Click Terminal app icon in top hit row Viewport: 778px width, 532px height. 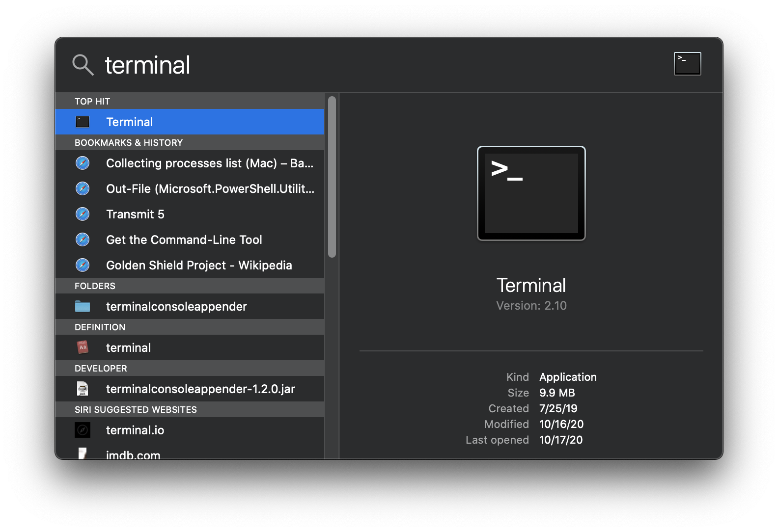click(83, 122)
